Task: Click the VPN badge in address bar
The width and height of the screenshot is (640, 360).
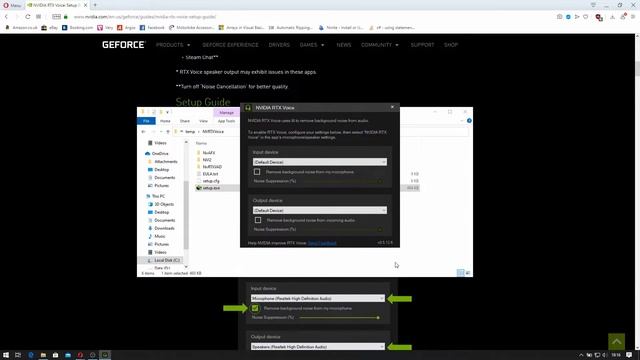Action: click(x=56, y=17)
